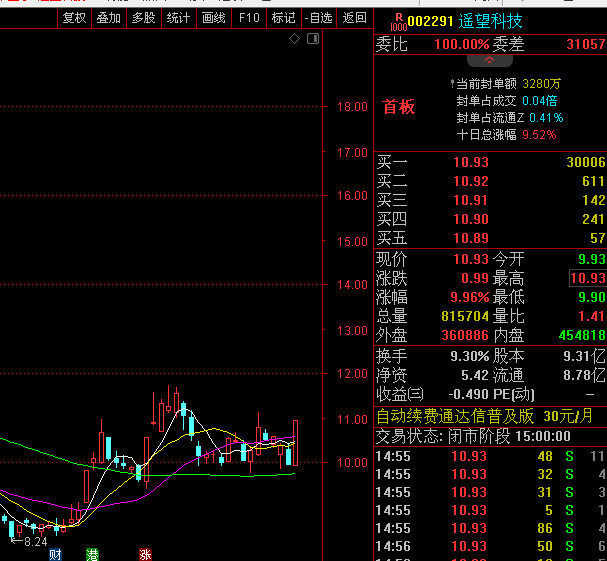Open the -自选 watchlist option
The image size is (607, 561).
point(319,17)
